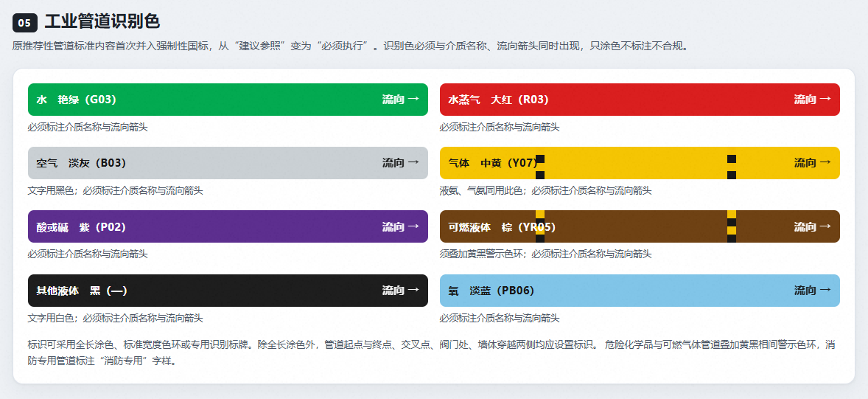Click 流向 arrow on the light blue oxygen bar
This screenshot has width=868, height=399.
[813, 291]
